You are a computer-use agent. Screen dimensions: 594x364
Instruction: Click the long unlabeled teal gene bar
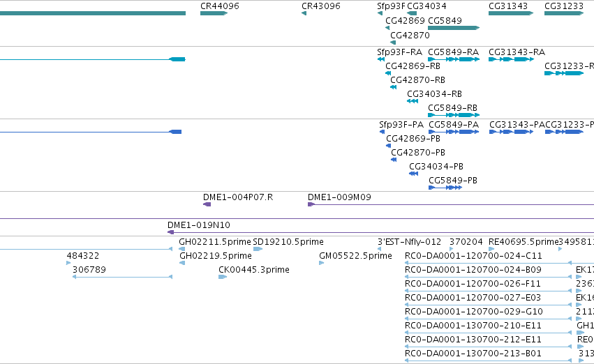click(93, 13)
